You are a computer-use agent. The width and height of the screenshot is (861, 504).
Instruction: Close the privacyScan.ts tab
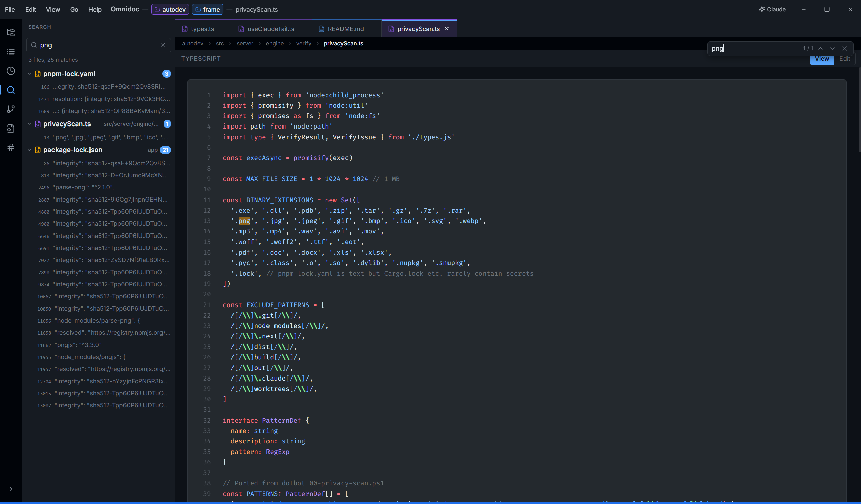(x=446, y=29)
